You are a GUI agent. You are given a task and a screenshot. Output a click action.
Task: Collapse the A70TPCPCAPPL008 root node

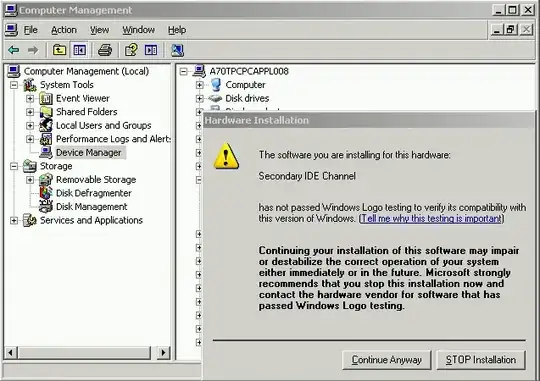(184, 71)
